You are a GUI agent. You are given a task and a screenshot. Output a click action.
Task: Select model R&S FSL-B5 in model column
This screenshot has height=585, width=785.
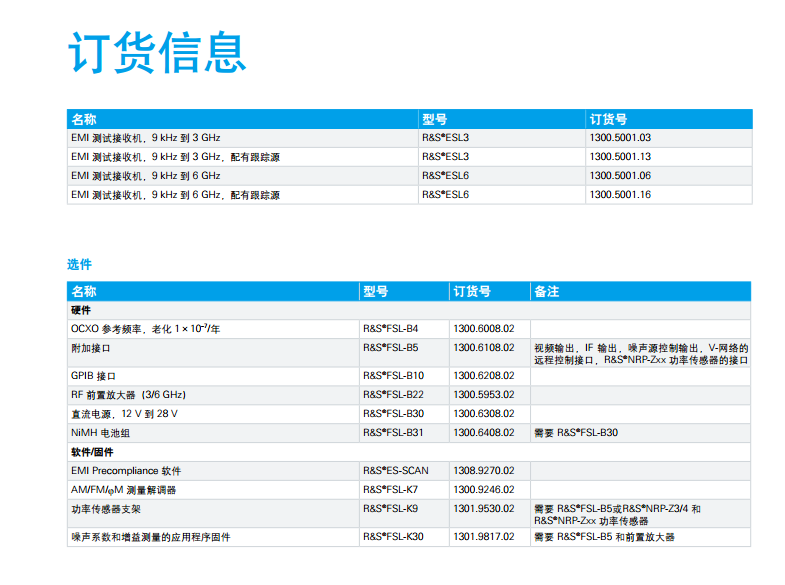point(390,348)
